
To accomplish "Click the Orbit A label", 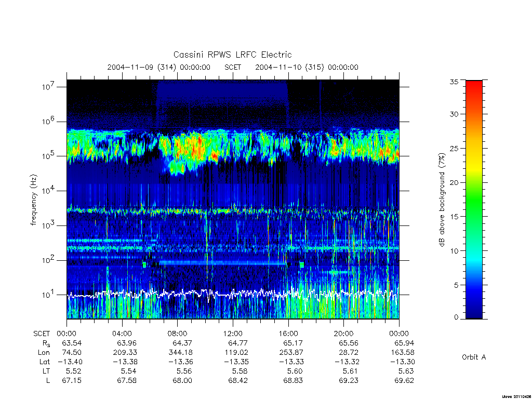I will (474, 357).
